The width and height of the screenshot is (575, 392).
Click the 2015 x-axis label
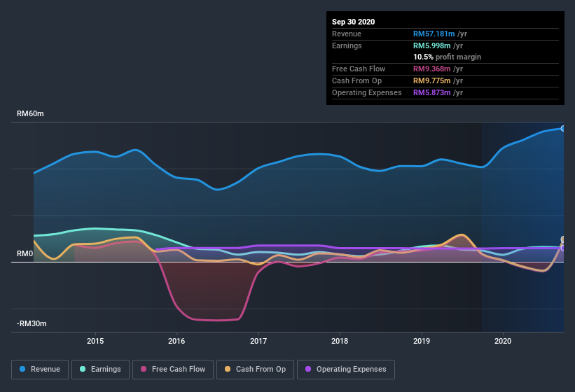[95, 341]
